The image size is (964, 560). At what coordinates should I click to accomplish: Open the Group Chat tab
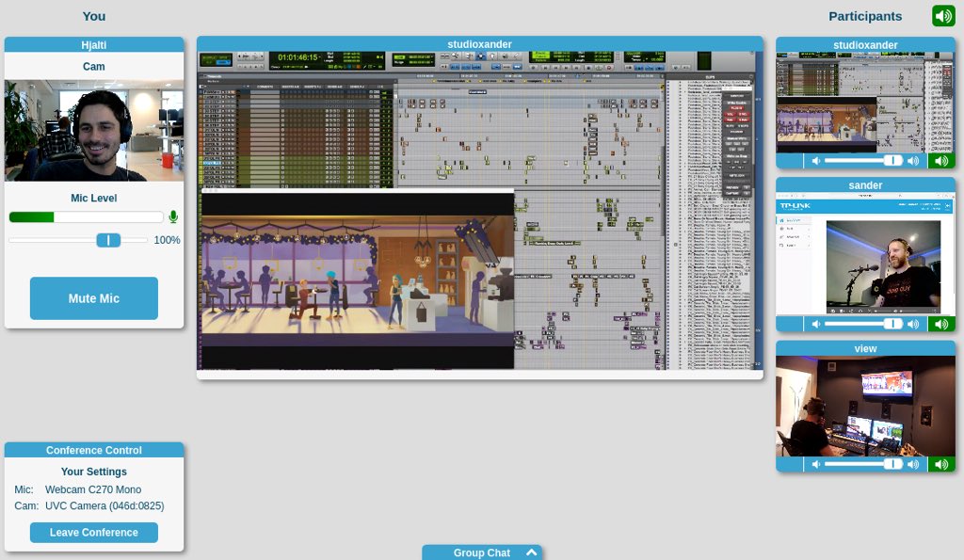(482, 552)
